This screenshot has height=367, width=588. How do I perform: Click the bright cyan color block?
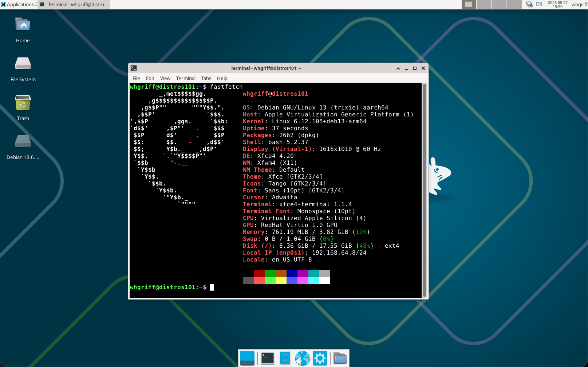[x=314, y=280]
